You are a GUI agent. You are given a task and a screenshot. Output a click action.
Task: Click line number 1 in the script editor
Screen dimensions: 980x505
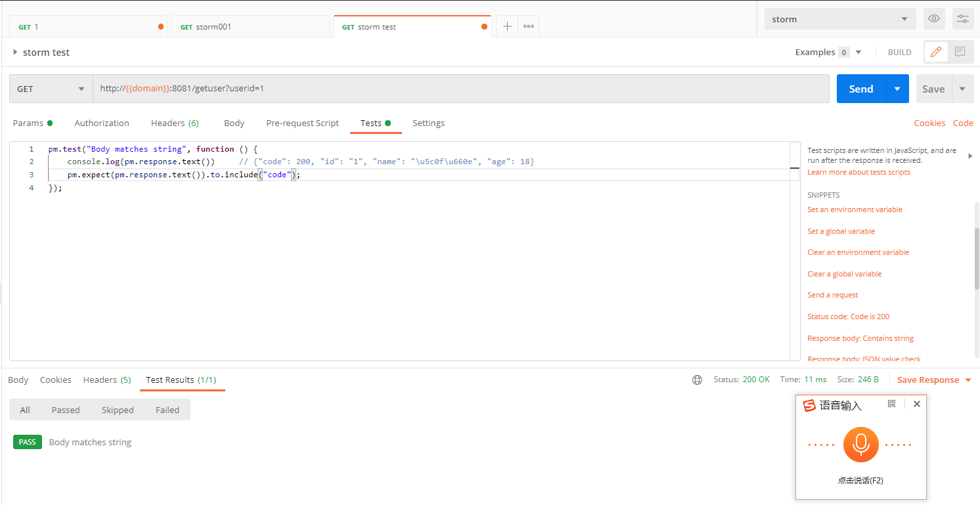(31, 149)
